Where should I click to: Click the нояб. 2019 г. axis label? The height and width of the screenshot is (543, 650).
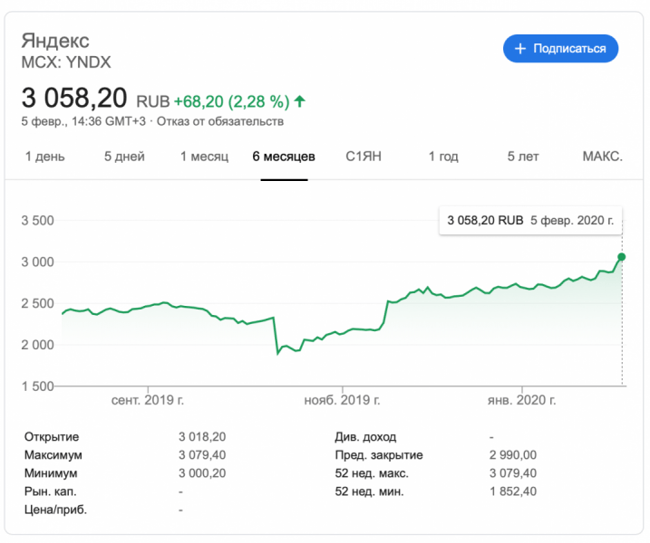(342, 400)
